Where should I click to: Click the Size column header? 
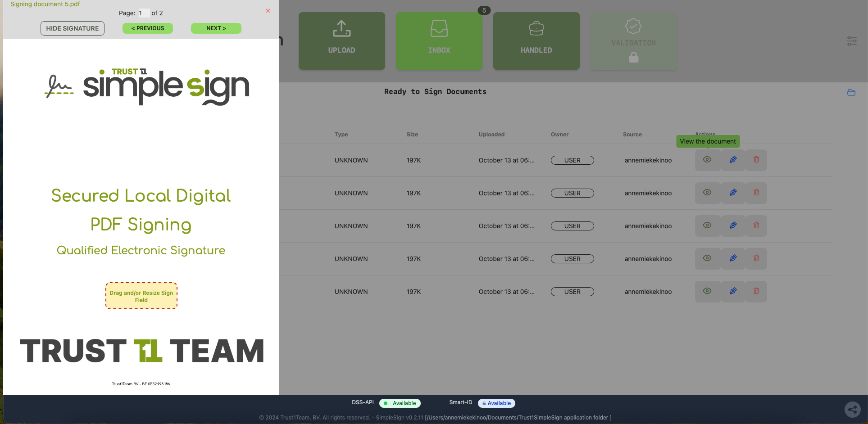(x=412, y=135)
